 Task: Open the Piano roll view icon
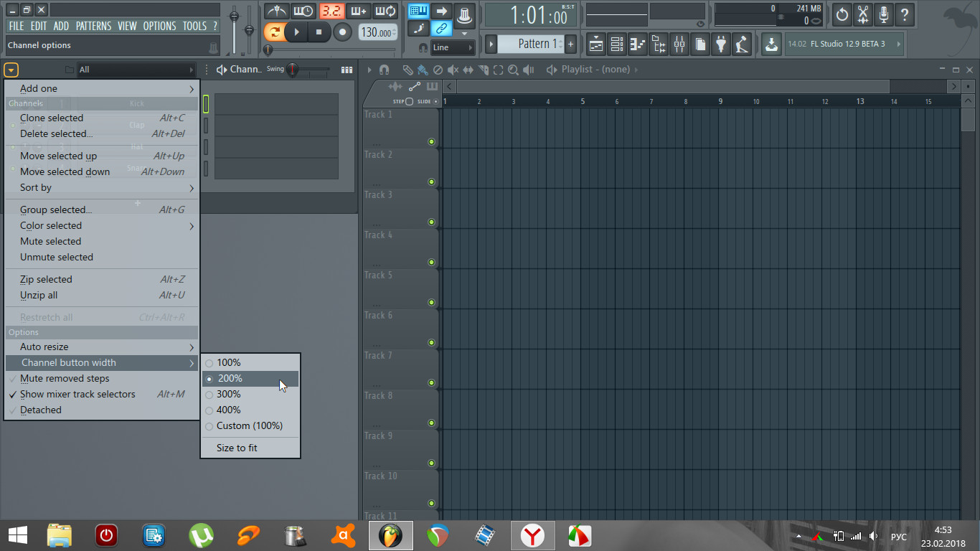click(637, 44)
